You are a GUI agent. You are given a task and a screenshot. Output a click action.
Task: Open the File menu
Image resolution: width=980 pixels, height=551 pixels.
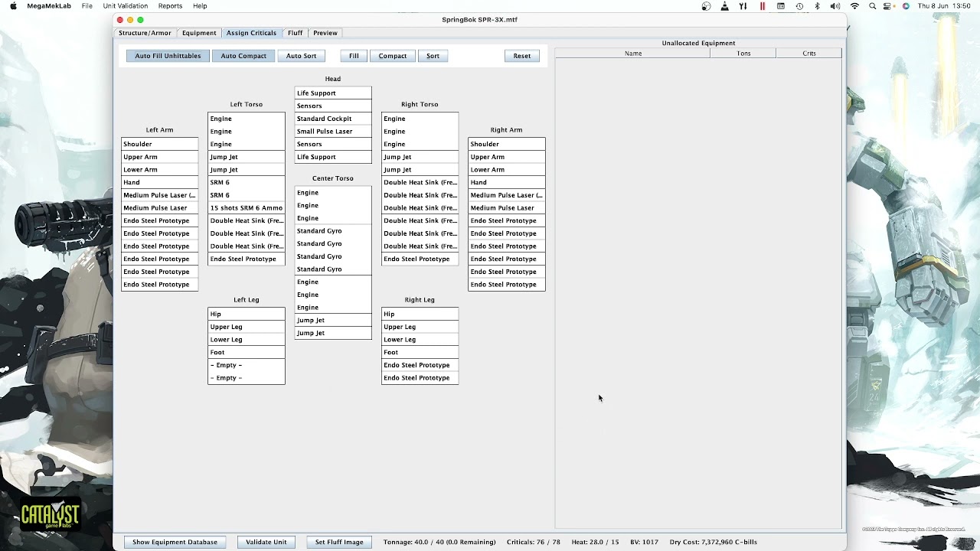(x=87, y=6)
